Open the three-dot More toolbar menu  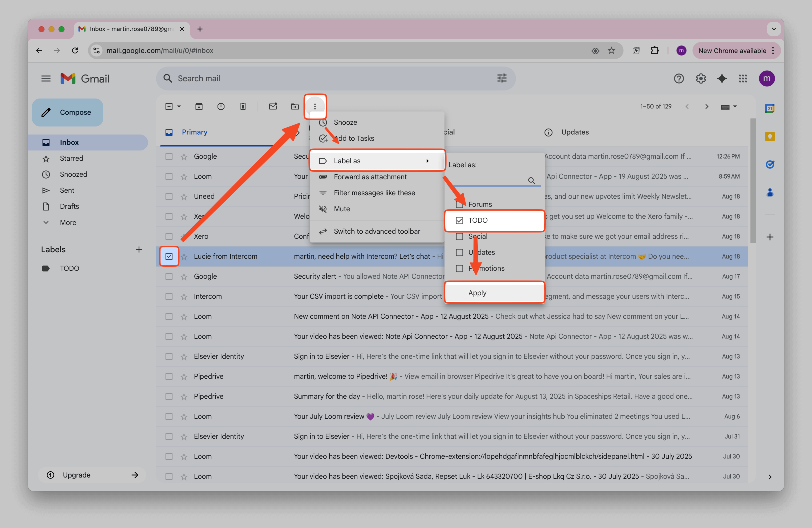point(315,107)
